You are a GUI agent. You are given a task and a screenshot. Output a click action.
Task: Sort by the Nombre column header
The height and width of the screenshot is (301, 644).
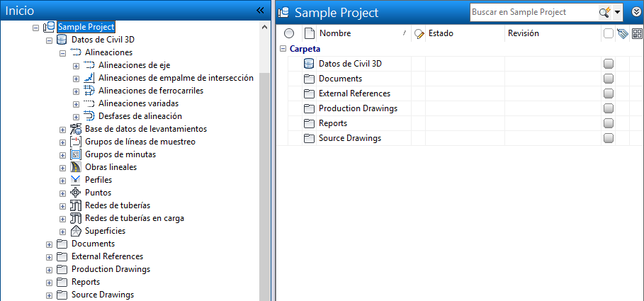pos(354,33)
